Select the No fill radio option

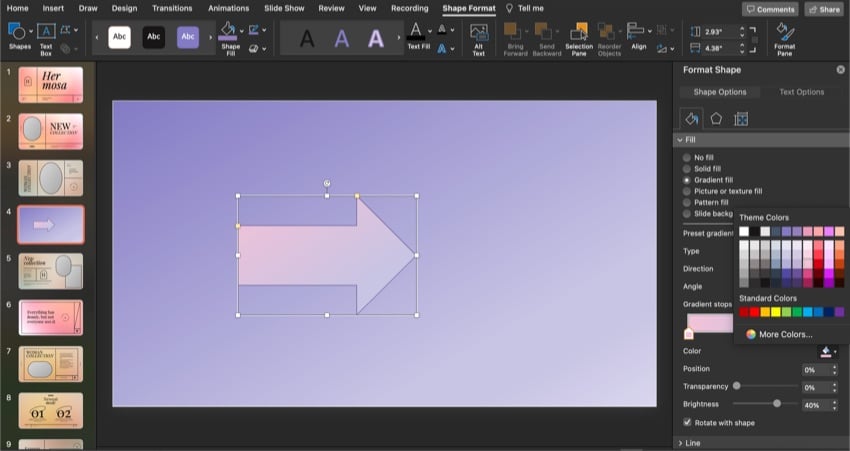pyautogui.click(x=686, y=158)
